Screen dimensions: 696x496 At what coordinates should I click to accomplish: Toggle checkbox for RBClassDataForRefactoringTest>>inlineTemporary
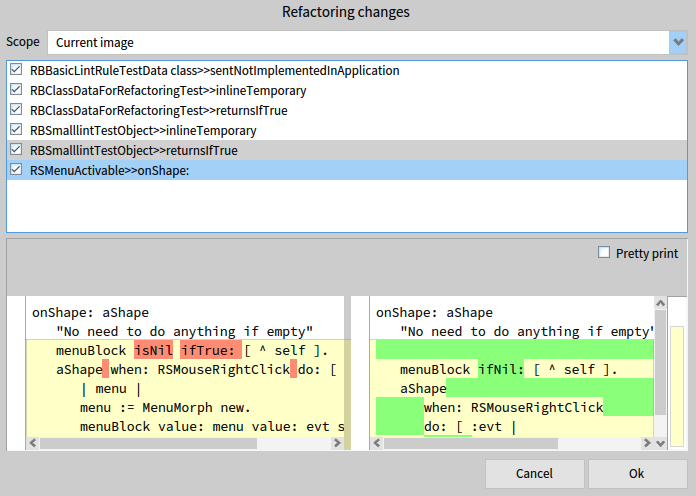pyautogui.click(x=15, y=90)
